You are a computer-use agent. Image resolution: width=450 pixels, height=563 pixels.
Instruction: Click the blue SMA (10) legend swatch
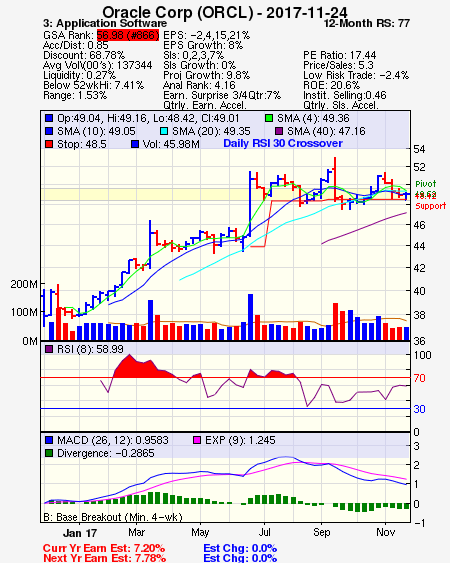[49, 131]
